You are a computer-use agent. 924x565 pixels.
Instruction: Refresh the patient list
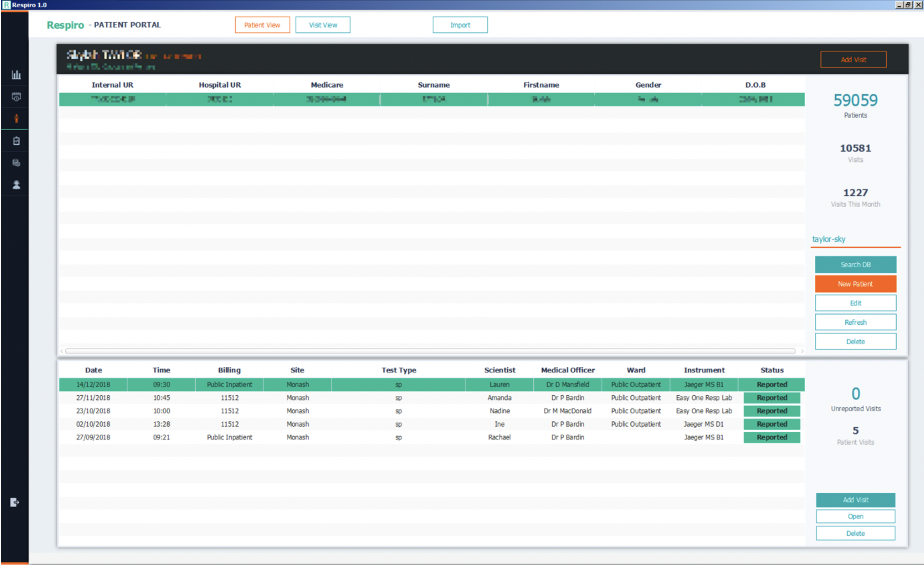click(855, 322)
